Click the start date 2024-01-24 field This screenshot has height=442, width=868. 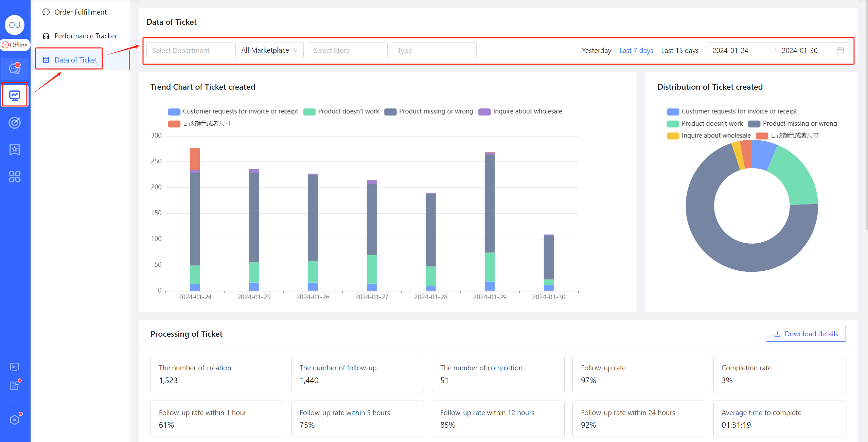tap(730, 51)
